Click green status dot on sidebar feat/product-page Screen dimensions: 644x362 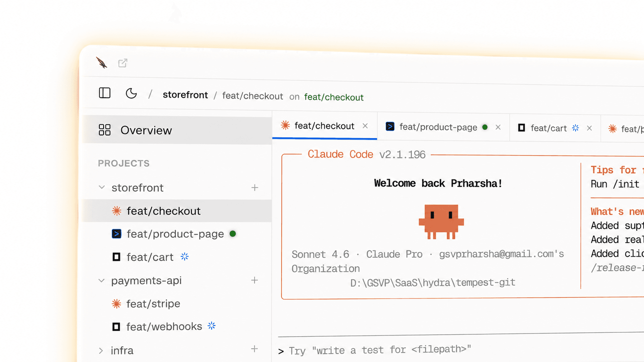233,234
